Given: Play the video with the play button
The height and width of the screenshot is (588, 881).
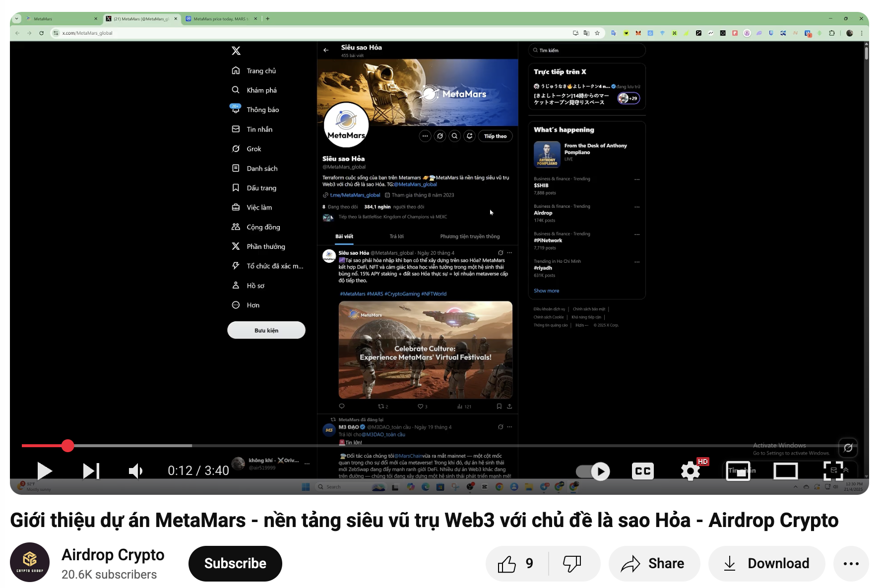Looking at the screenshot, I should click(x=44, y=470).
